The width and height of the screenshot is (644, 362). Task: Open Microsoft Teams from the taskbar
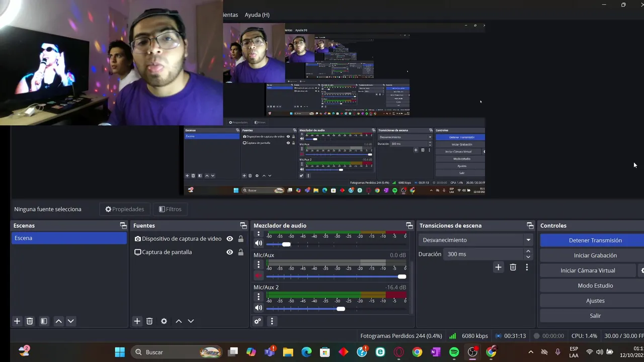click(270, 352)
